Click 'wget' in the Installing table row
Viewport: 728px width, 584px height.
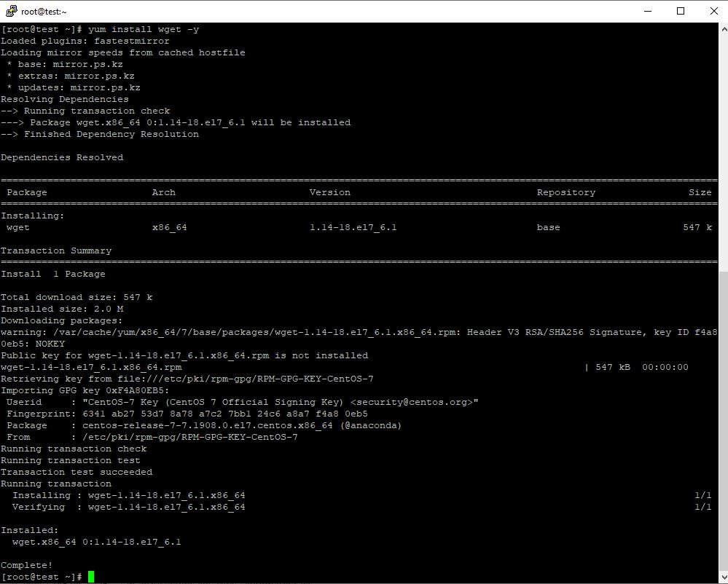(x=18, y=227)
